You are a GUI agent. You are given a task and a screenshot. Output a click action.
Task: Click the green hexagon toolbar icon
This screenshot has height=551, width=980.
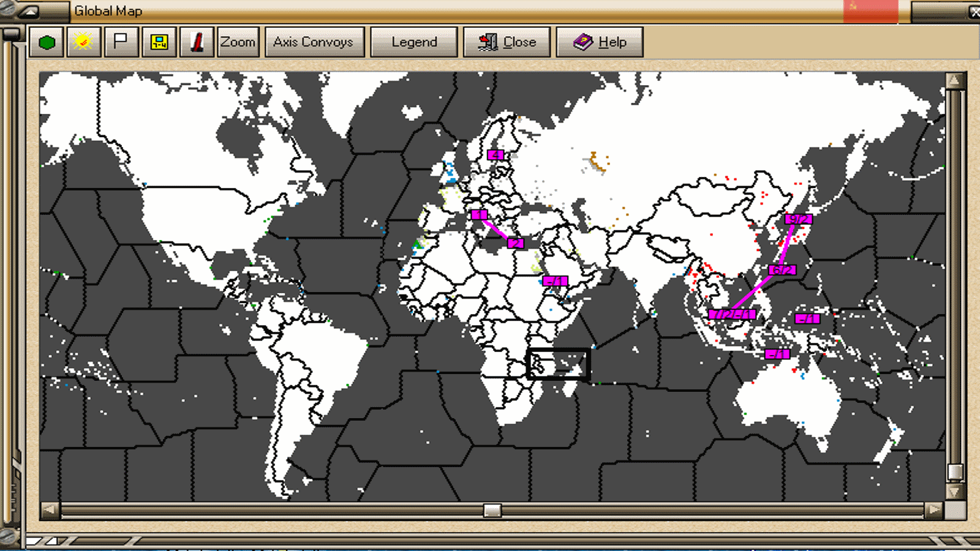click(47, 42)
